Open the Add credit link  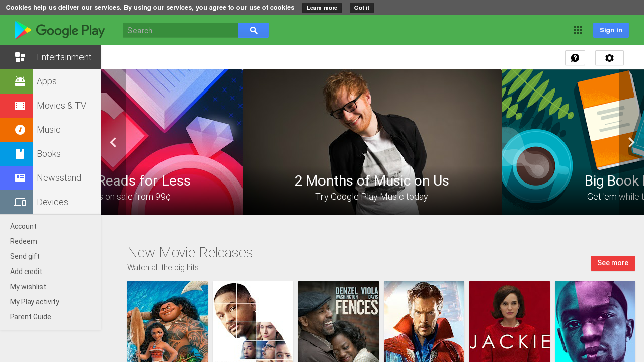(x=26, y=271)
